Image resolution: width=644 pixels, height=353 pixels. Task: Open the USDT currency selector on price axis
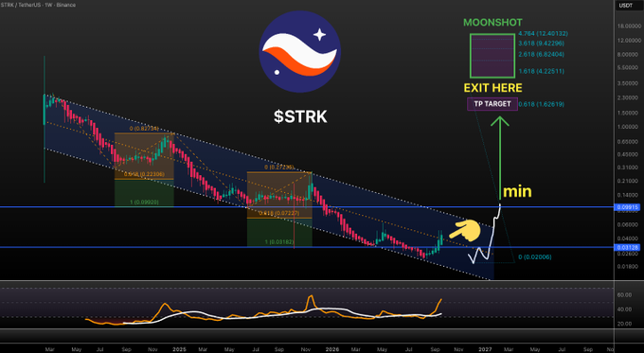click(625, 6)
